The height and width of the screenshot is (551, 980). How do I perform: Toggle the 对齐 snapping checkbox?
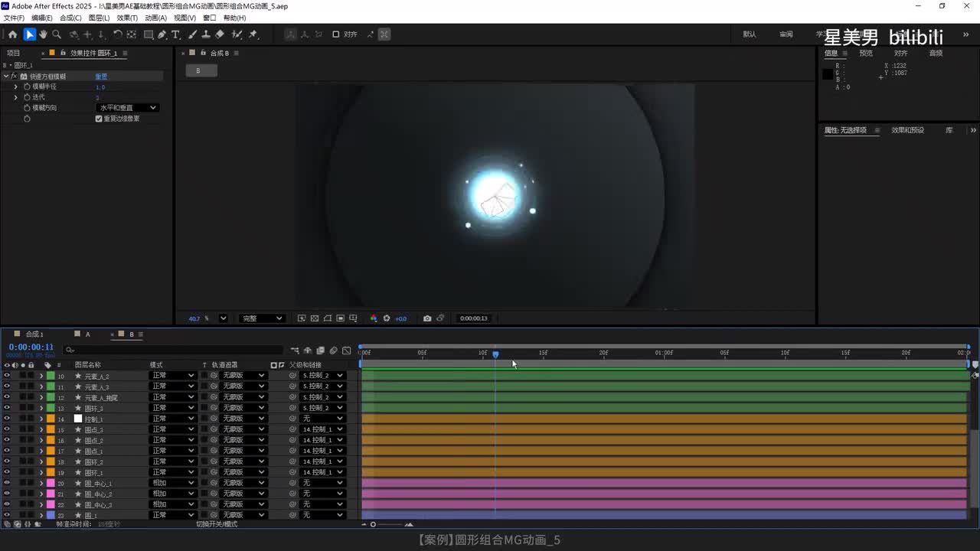click(x=335, y=34)
